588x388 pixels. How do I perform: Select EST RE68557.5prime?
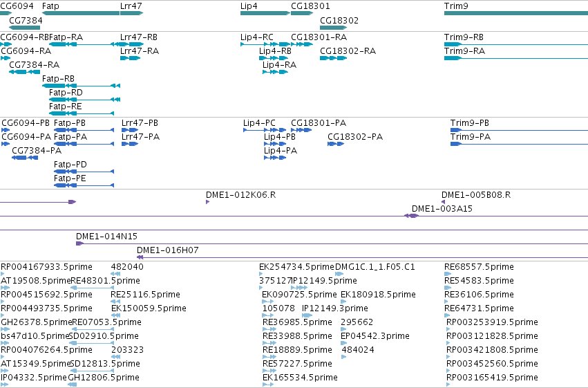pyautogui.click(x=479, y=267)
